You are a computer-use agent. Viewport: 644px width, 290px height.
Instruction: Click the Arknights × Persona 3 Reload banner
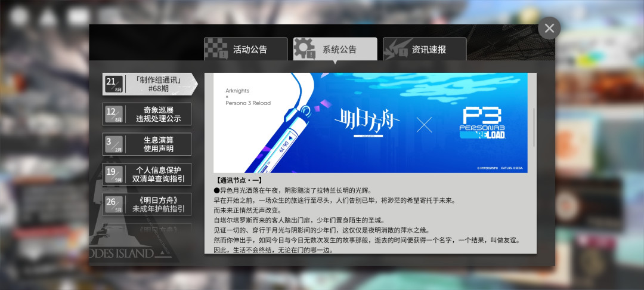pos(370,123)
